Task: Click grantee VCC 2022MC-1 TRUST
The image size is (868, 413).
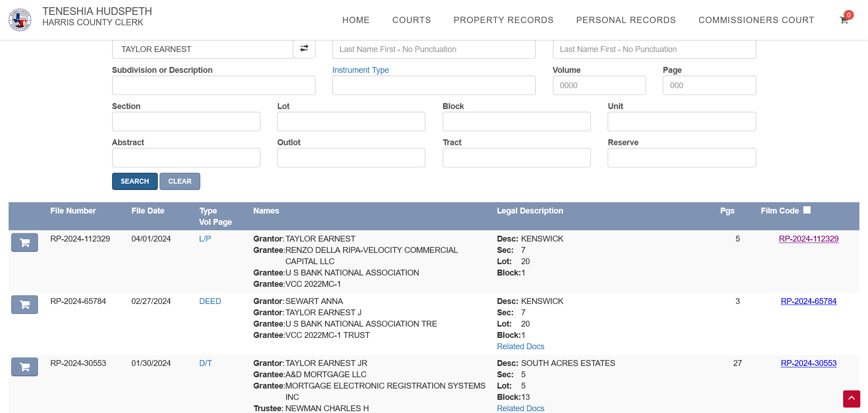Action: (x=328, y=335)
